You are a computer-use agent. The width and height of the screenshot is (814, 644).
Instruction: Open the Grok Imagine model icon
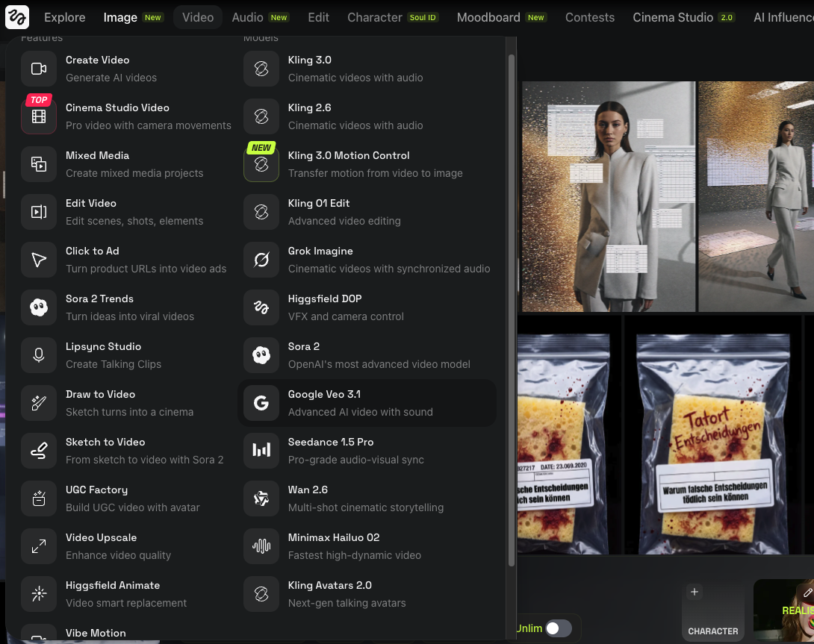pyautogui.click(x=261, y=260)
